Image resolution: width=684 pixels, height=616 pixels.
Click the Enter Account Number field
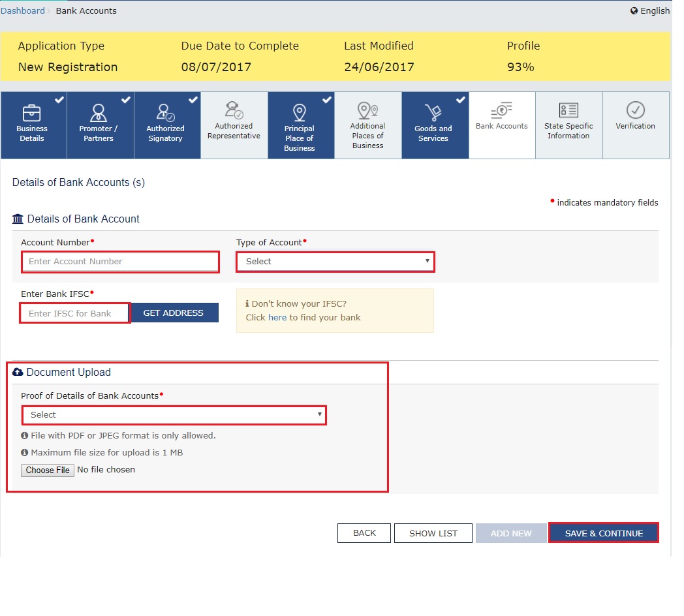[120, 262]
